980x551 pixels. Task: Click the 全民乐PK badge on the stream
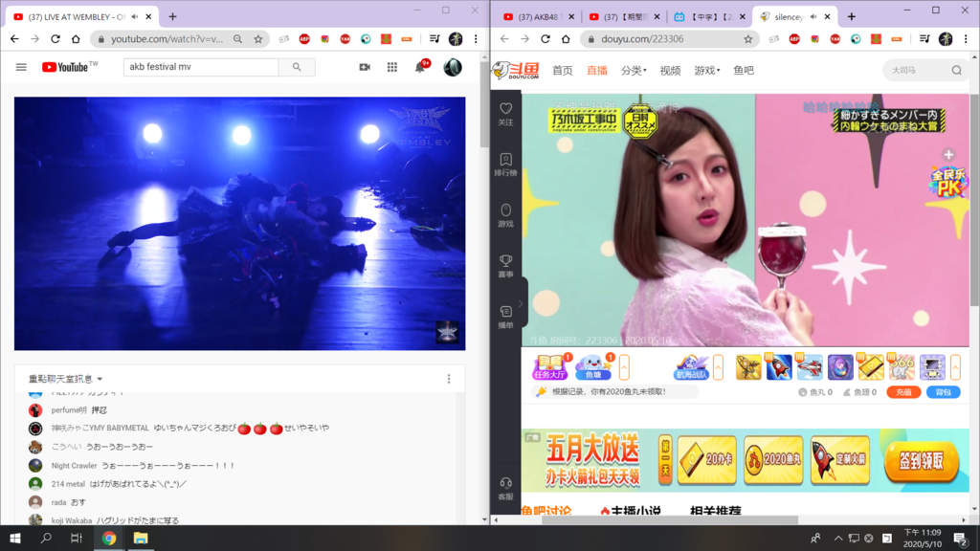pyautogui.click(x=948, y=182)
